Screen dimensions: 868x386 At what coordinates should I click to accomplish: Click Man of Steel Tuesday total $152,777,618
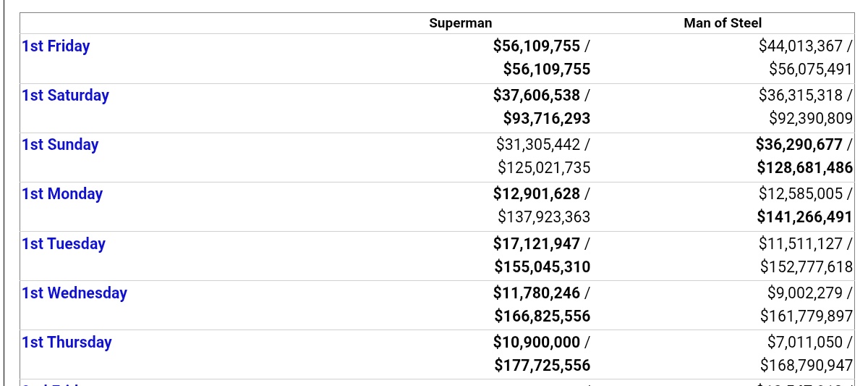pos(807,267)
